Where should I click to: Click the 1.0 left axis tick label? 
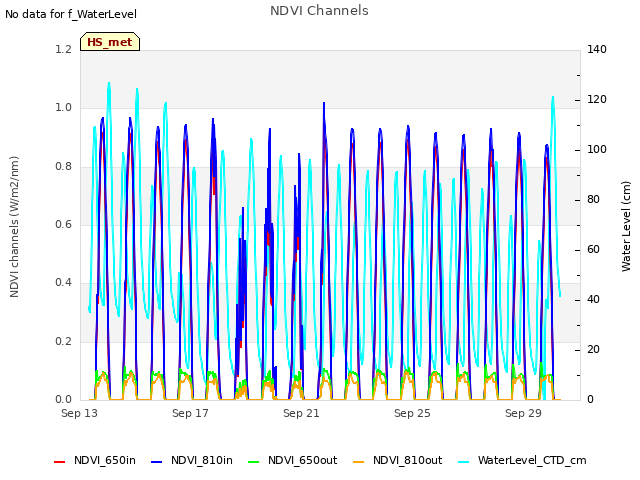tap(64, 107)
